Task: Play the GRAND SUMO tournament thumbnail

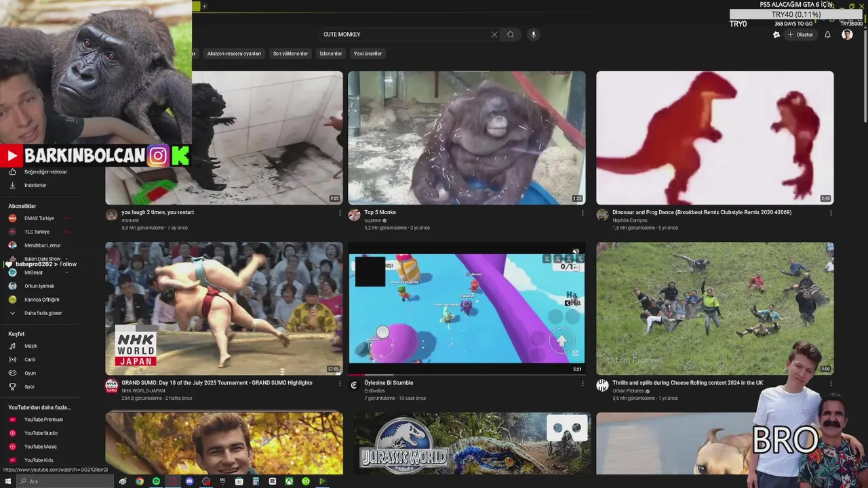Action: point(224,308)
